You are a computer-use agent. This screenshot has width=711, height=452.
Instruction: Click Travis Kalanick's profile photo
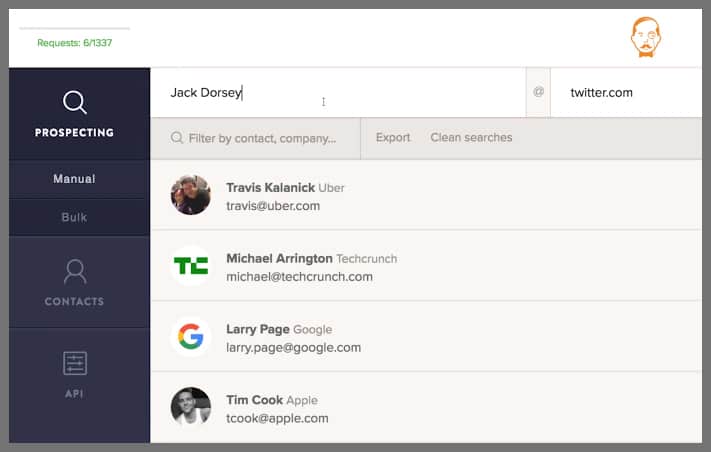click(x=190, y=195)
